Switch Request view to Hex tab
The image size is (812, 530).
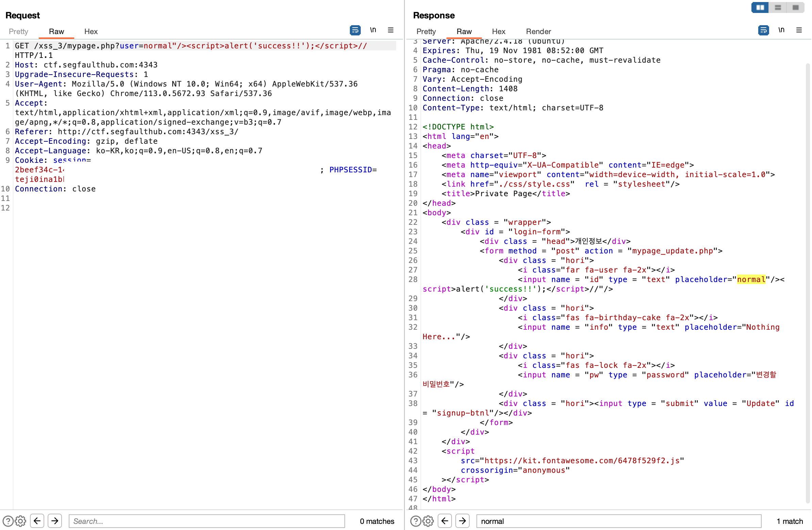point(91,31)
